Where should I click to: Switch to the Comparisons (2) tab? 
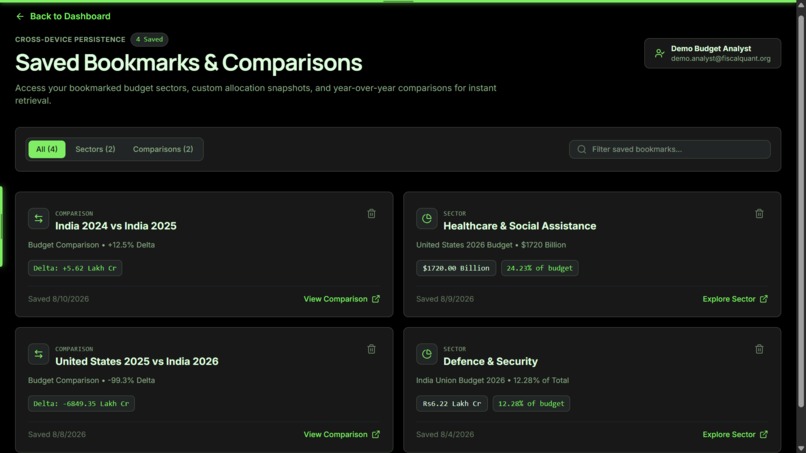[163, 149]
